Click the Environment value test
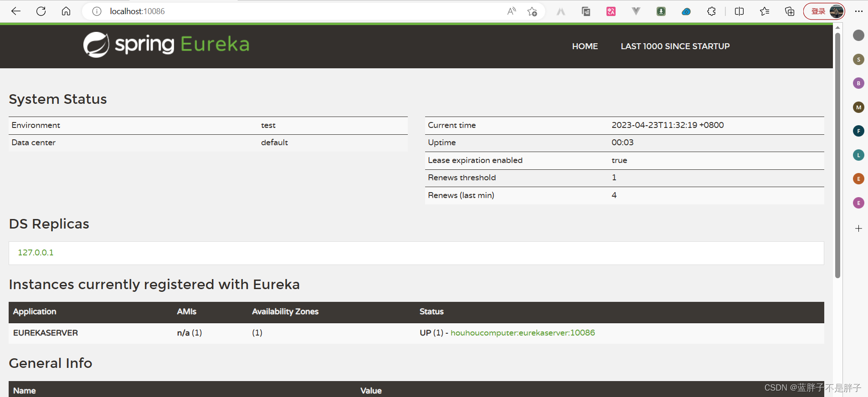Image resolution: width=868 pixels, height=397 pixels. click(268, 125)
